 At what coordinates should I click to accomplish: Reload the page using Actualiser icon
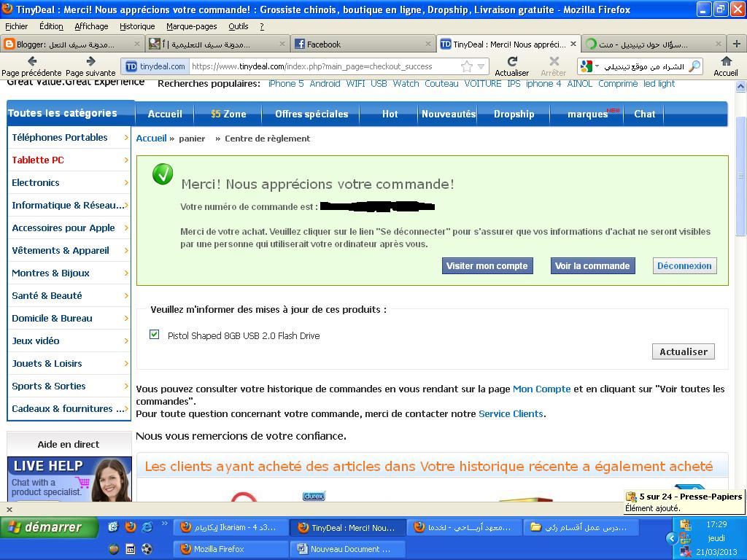[512, 61]
